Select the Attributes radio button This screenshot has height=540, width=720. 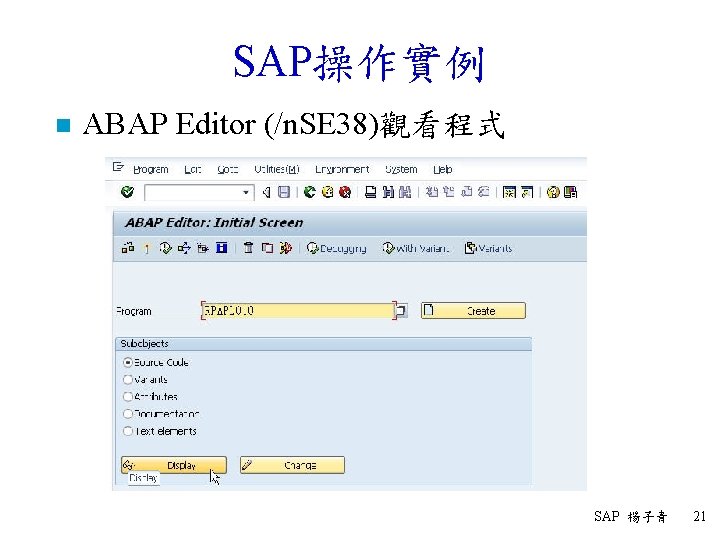click(x=128, y=396)
